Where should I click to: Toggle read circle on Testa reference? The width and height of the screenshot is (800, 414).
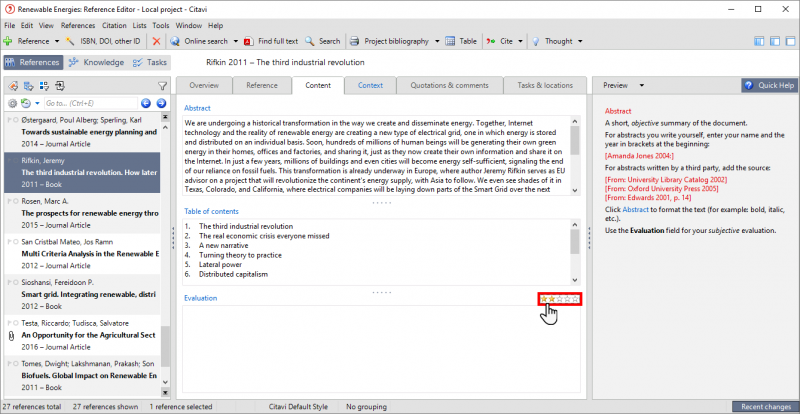tap(16, 323)
